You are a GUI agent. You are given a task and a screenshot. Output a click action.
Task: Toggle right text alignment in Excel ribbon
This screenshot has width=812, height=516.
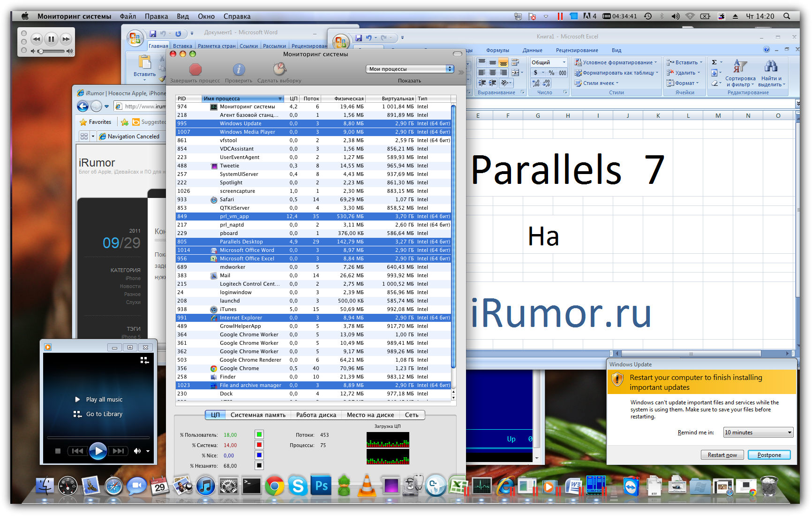coord(503,73)
